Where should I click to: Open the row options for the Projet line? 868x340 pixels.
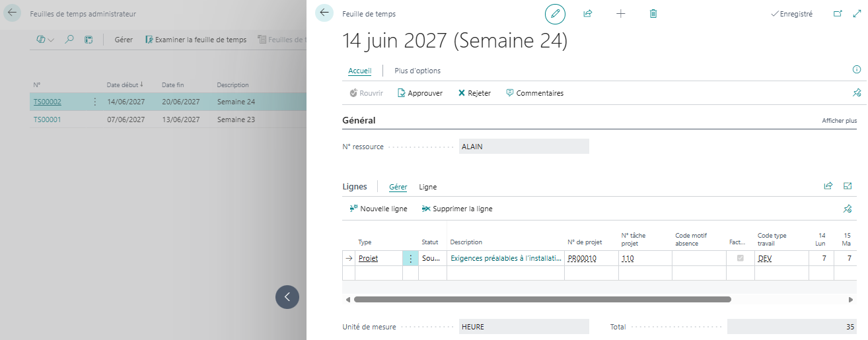point(410,258)
